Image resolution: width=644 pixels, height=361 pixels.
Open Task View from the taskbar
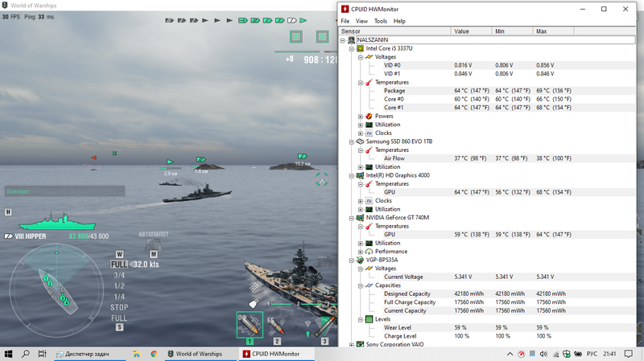tap(42, 354)
